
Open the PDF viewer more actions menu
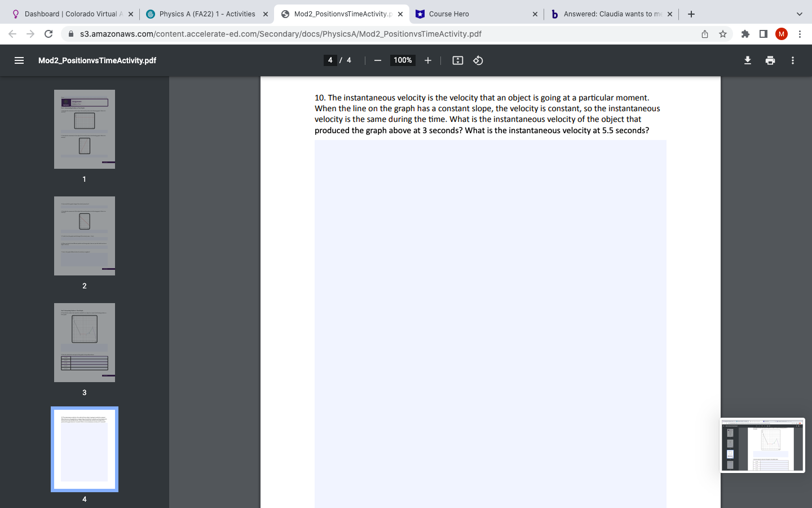point(793,60)
